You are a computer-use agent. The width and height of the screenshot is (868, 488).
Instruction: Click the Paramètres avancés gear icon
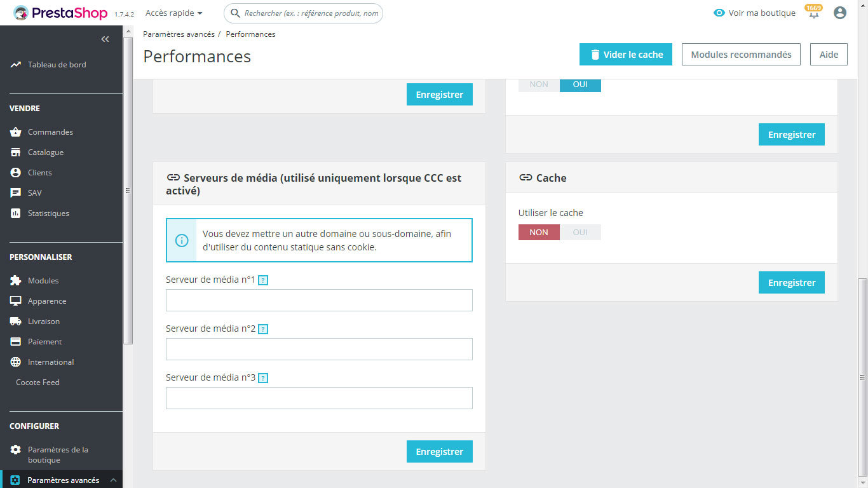15,480
